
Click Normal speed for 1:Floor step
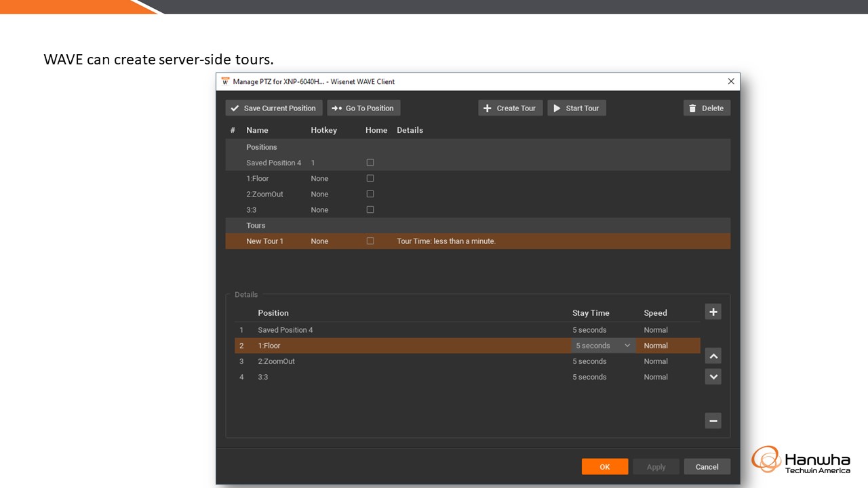(656, 346)
